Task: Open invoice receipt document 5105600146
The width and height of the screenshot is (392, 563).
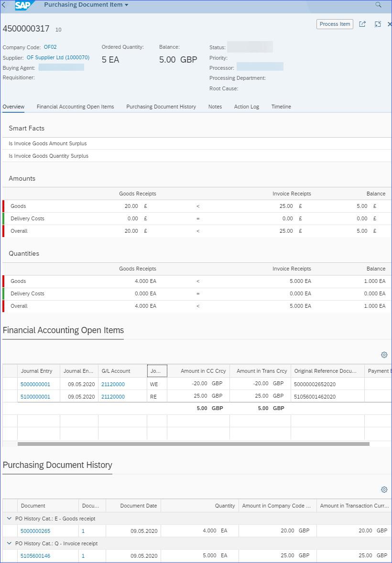Action: pos(35,556)
